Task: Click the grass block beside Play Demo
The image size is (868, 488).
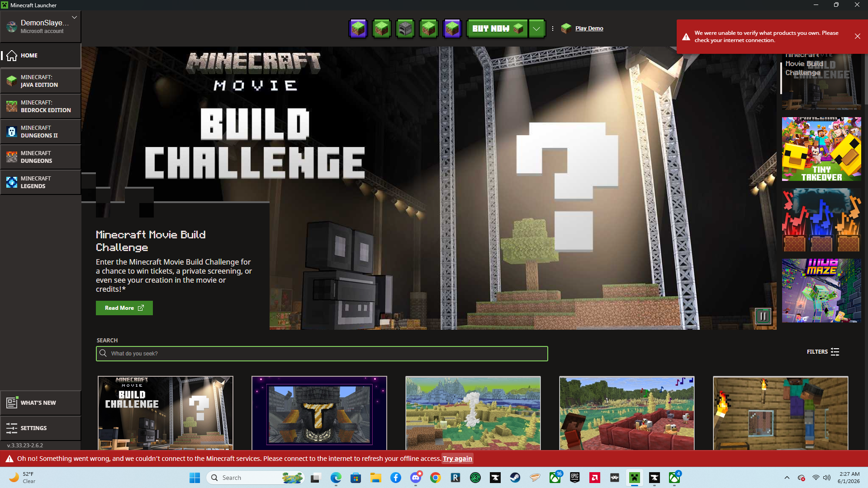Action: (x=566, y=28)
